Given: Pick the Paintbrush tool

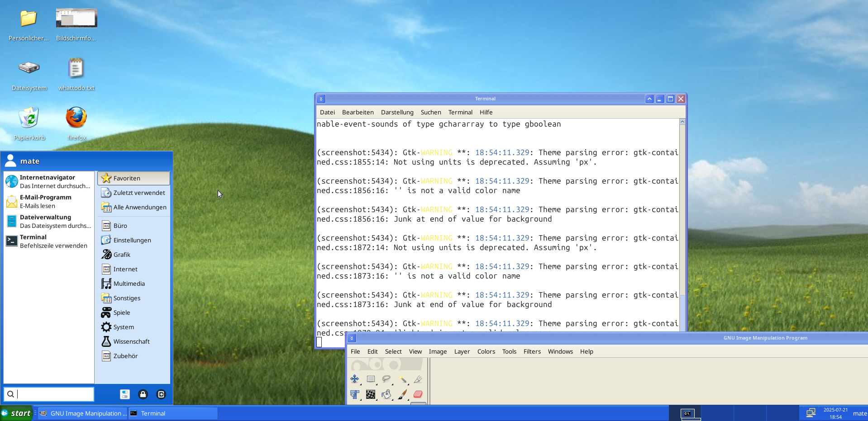Looking at the screenshot, I should (x=402, y=394).
